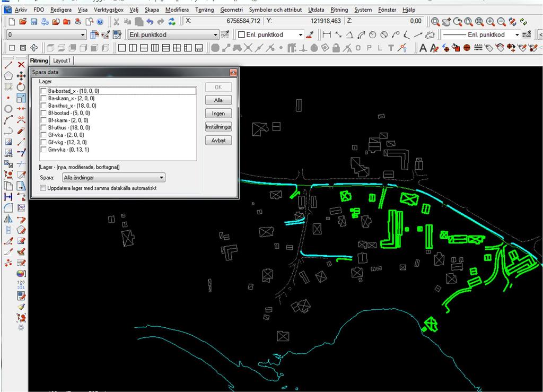Select the move arrows tool in left toolbar
543x392 pixels.
21,75
